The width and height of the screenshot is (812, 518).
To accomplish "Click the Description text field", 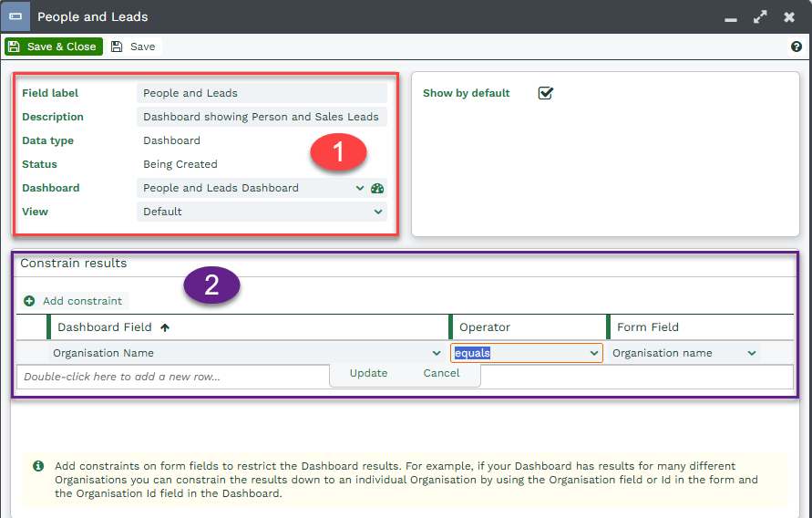I will [x=262, y=117].
